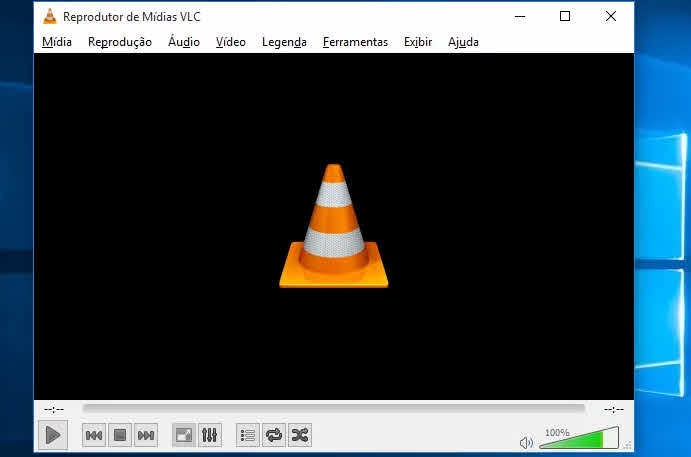This screenshot has width=691, height=457.
Task: Click the window resize grip corner
Action: point(628,446)
